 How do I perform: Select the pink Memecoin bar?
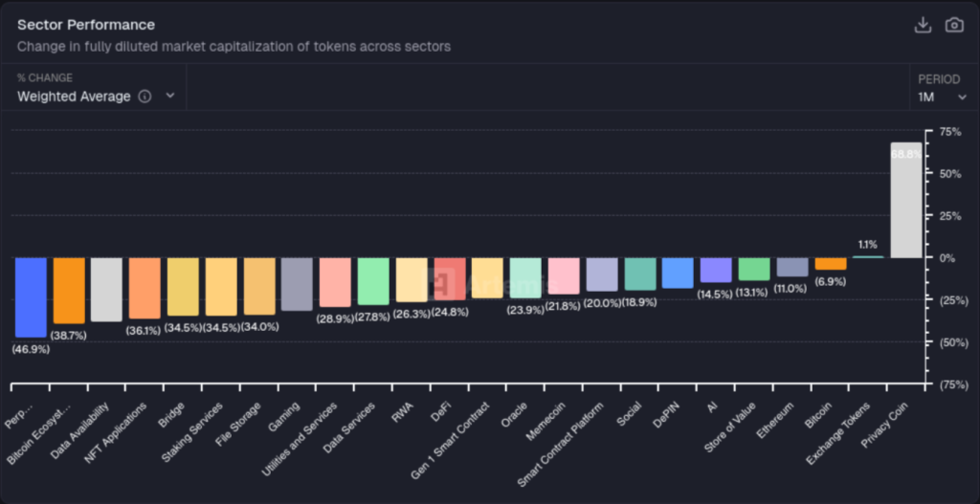click(x=564, y=275)
